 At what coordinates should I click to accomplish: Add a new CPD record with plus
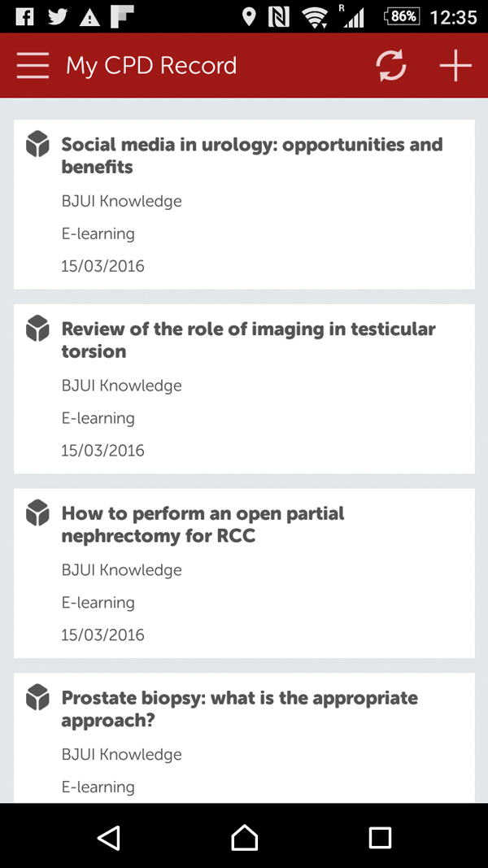455,66
